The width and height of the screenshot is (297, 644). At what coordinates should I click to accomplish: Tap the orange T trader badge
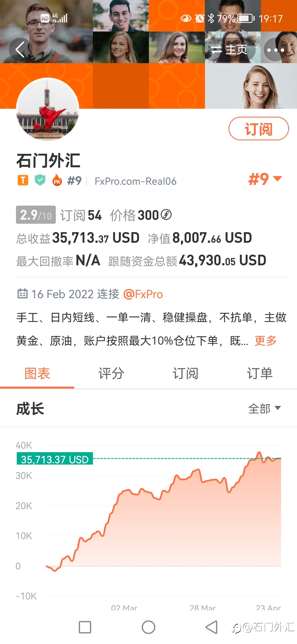(23, 181)
